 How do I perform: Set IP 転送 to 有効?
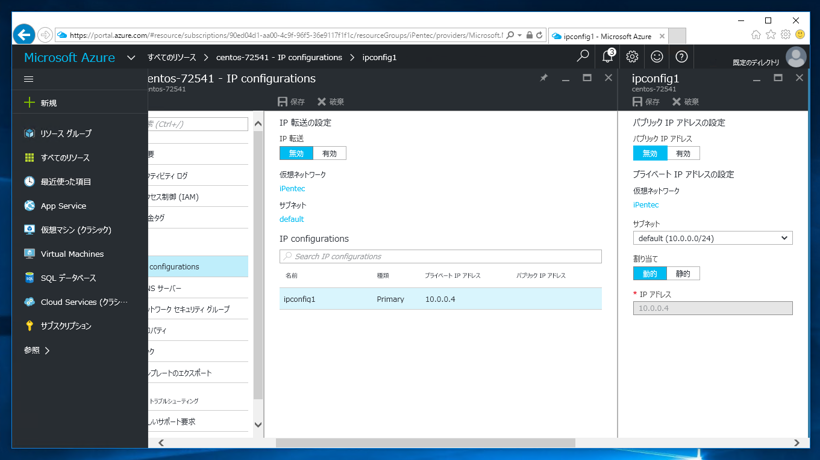[329, 153]
